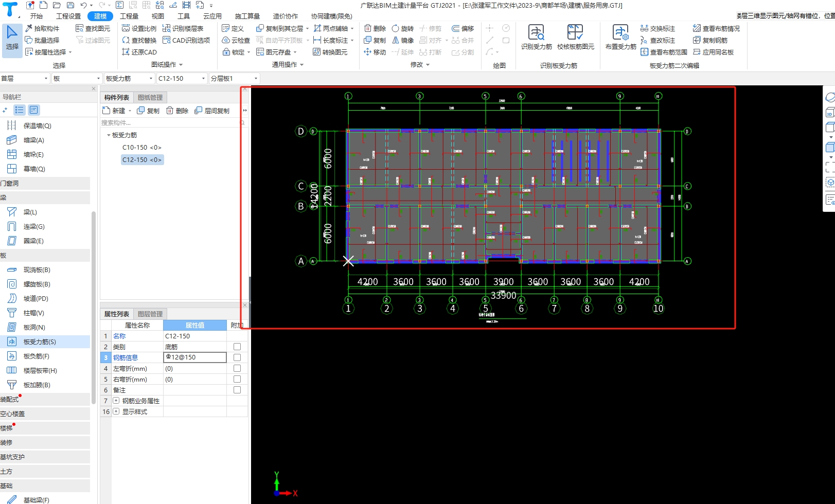Tick the 备注 row checkbox
Screen dimensions: 835x504
[237, 390]
